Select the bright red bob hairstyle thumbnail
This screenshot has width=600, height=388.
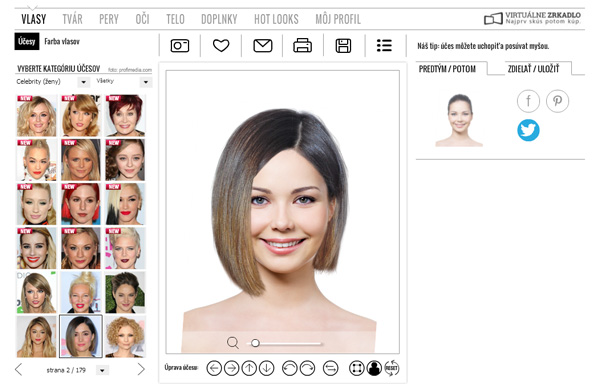(x=81, y=204)
